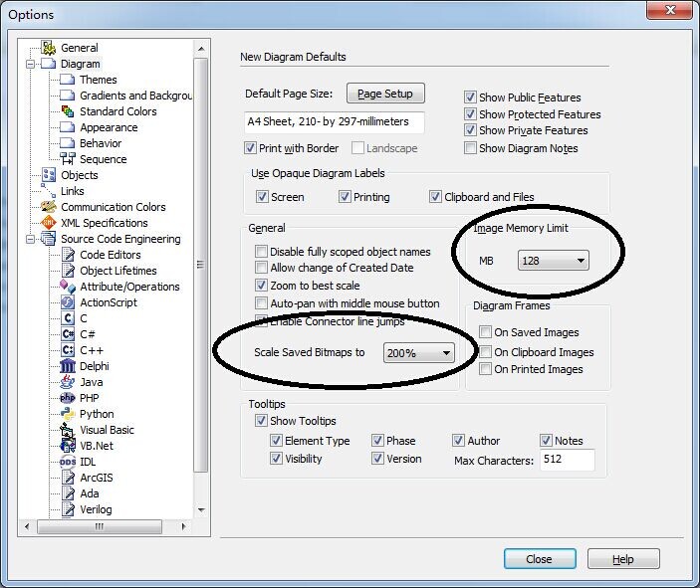
Task: Select the Ada tree item
Action: click(90, 493)
